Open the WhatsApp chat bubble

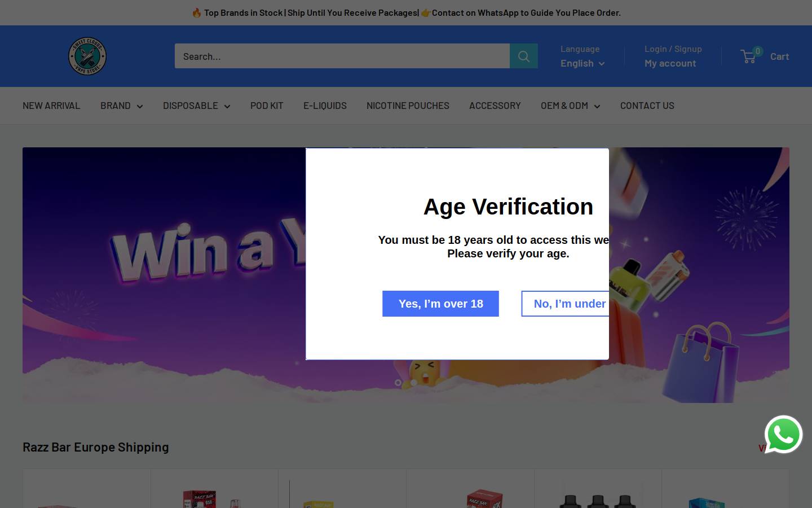tap(783, 435)
